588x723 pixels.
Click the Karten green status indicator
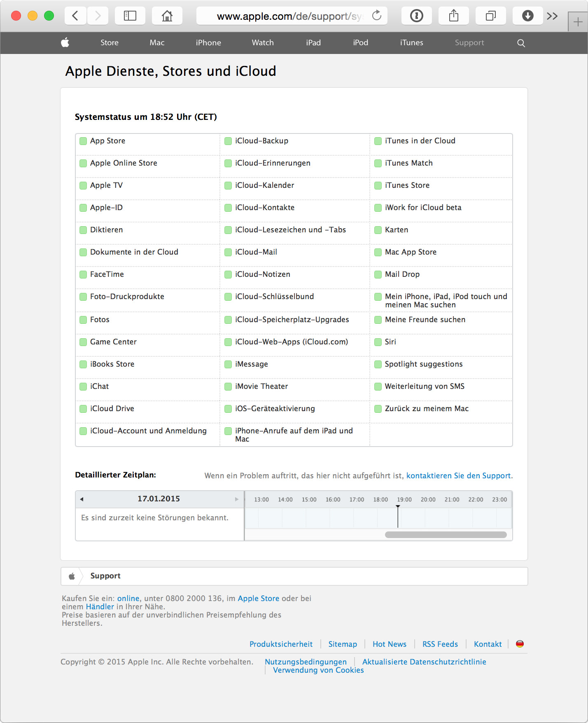pos(378,230)
